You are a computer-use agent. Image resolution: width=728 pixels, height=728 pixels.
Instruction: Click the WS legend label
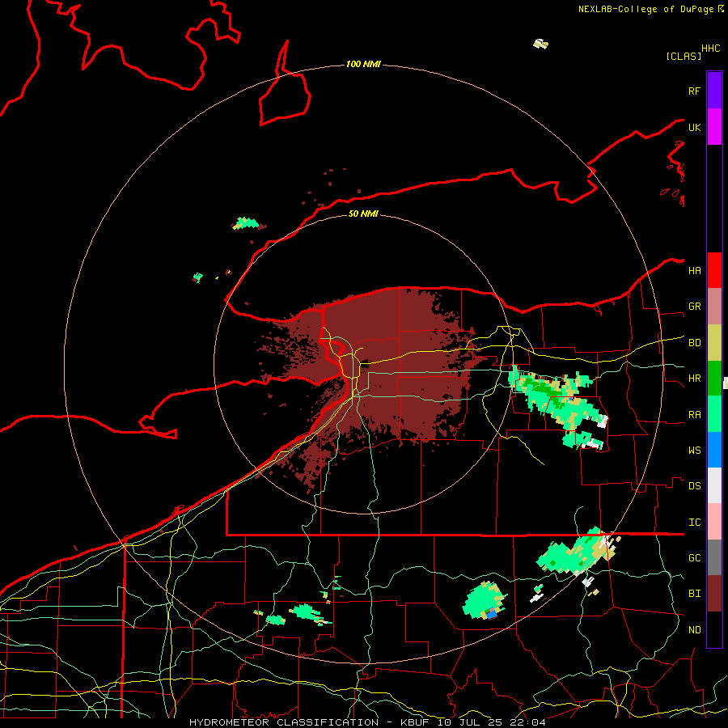coord(694,451)
